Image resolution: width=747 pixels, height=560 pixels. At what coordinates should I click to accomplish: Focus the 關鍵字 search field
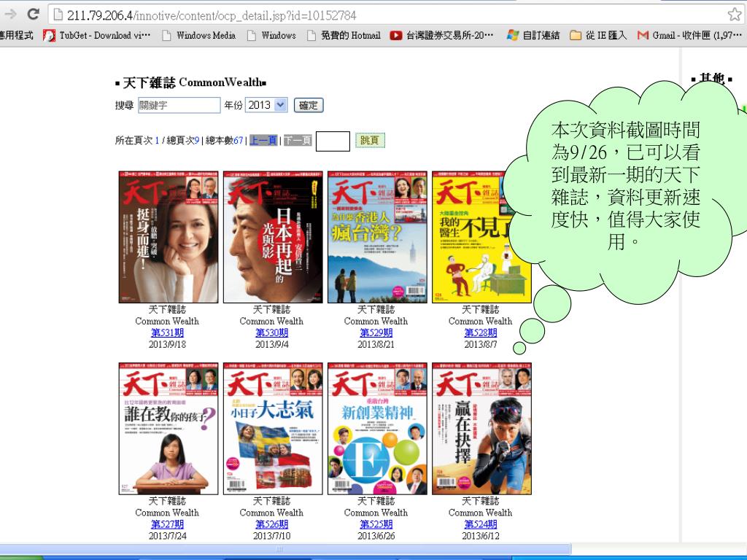[x=179, y=105]
